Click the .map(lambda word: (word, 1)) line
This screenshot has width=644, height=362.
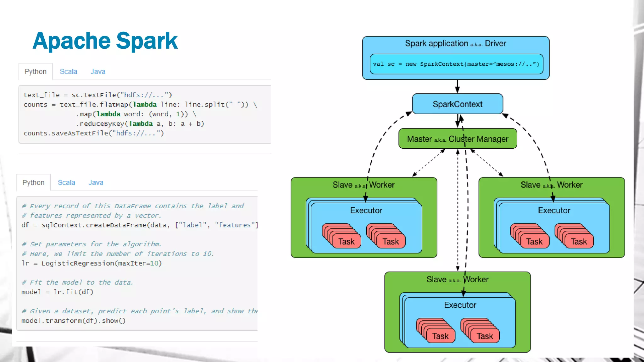pos(136,114)
